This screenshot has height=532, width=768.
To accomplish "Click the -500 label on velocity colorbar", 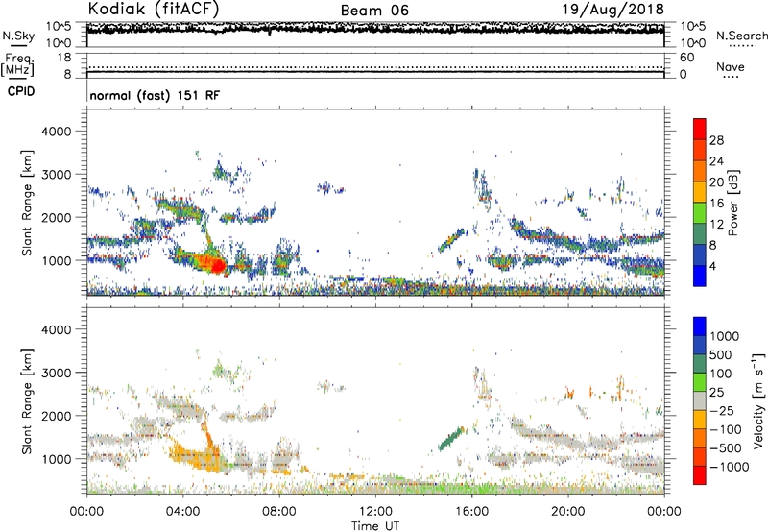I will 725,448.
